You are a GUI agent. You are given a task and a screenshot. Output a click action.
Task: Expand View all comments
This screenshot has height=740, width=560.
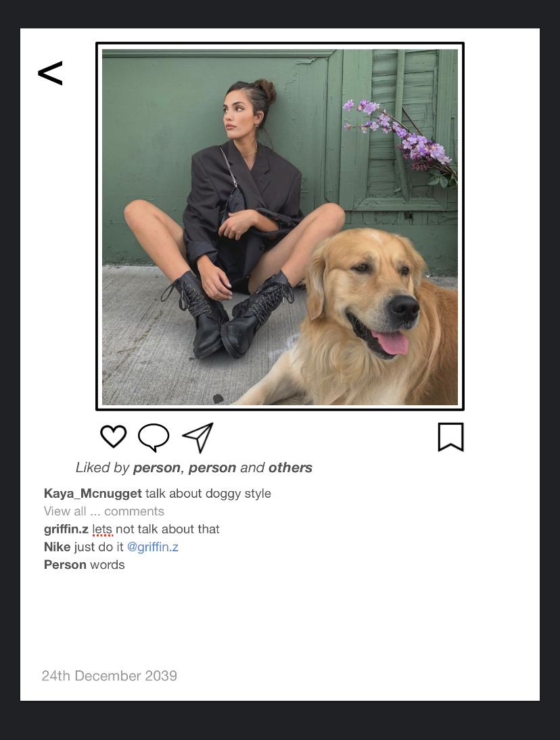coord(103,511)
